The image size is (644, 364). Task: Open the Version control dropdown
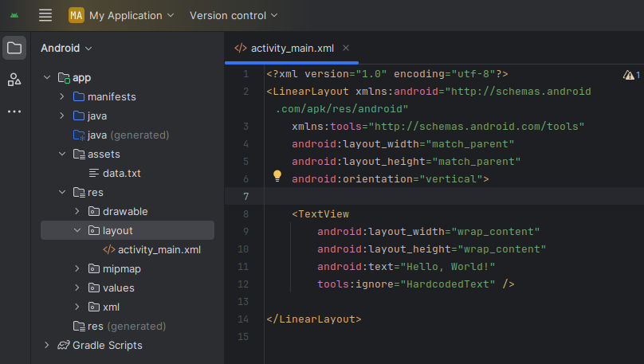pos(234,16)
